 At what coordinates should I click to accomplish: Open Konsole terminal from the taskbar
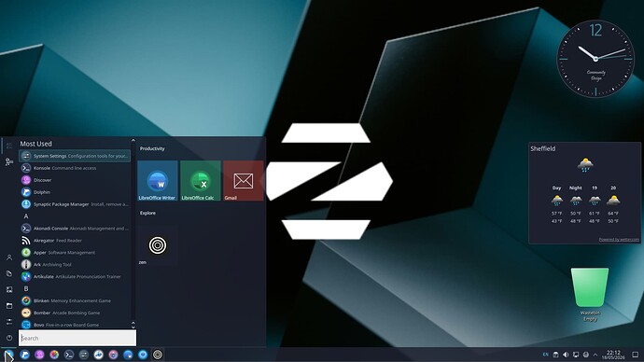click(69, 355)
